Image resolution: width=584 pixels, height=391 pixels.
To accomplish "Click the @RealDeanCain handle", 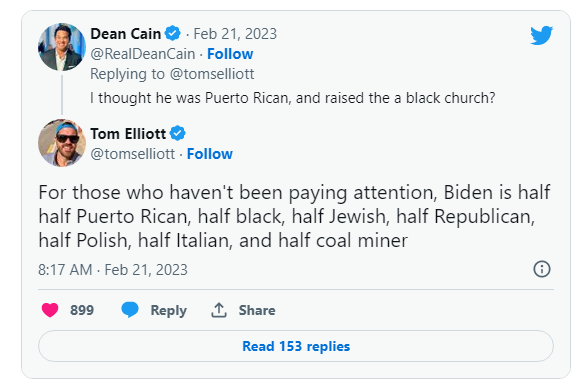I will point(143,54).
